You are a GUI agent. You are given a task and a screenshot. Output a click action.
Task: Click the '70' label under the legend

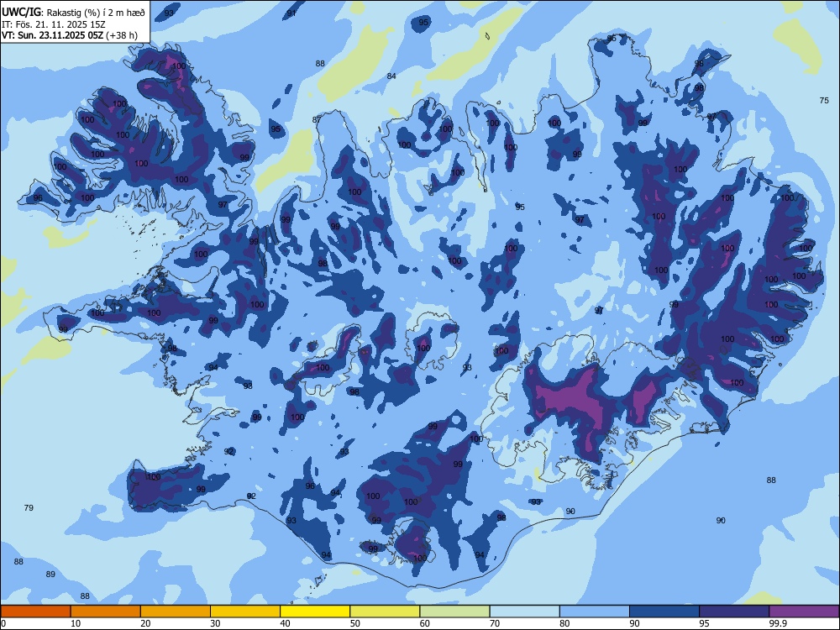(495, 623)
